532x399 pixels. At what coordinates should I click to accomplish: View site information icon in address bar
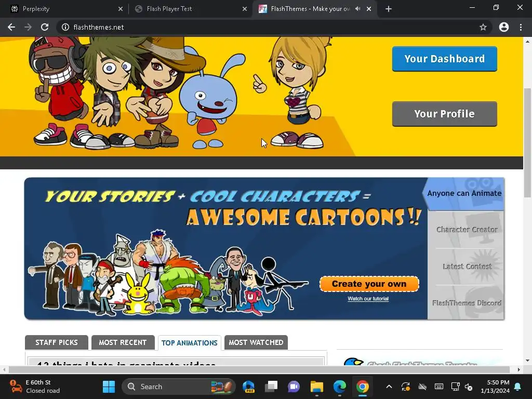click(65, 27)
